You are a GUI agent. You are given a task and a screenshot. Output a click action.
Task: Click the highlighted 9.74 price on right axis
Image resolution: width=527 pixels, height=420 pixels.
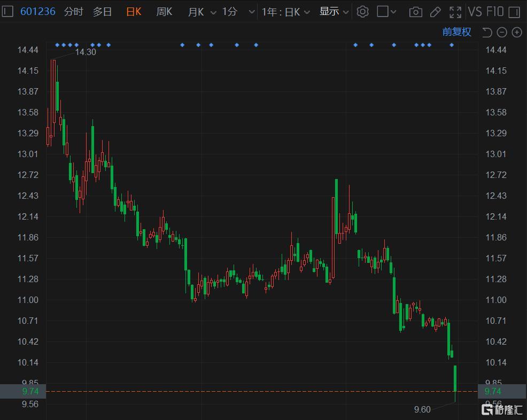point(493,392)
